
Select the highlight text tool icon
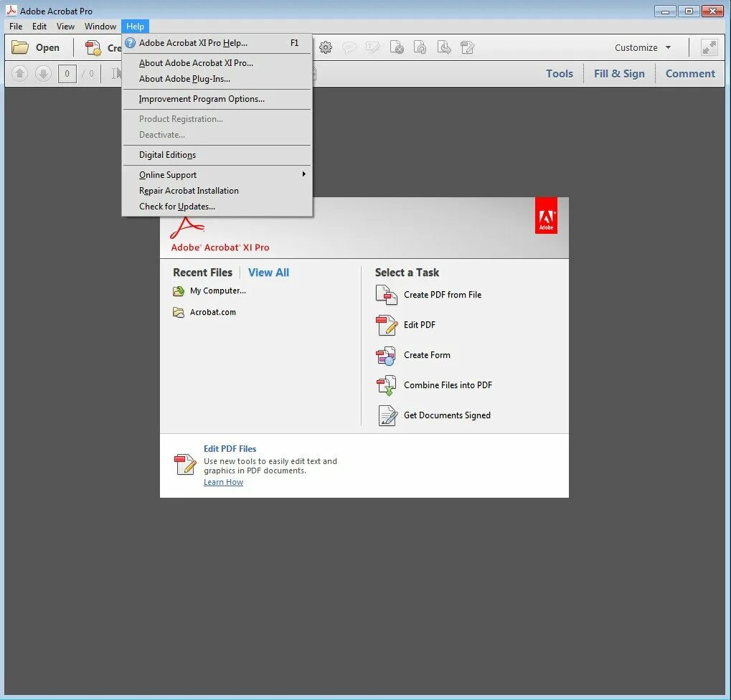tap(373, 47)
